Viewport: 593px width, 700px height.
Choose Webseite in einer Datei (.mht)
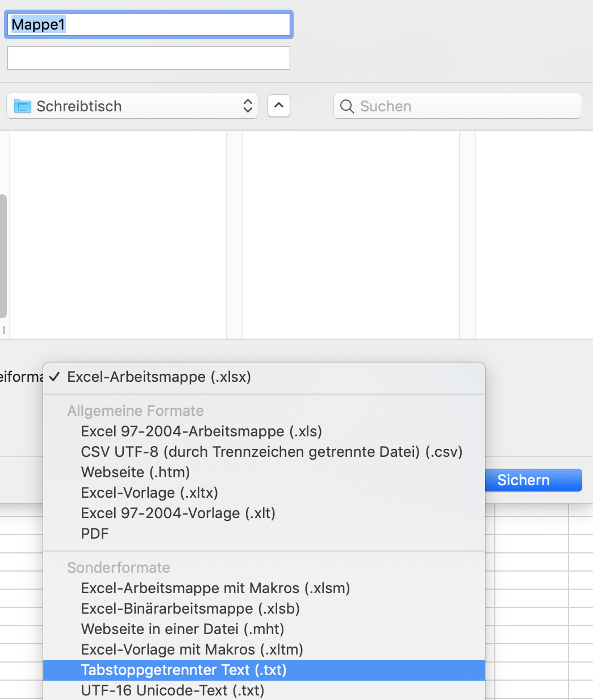(264, 629)
